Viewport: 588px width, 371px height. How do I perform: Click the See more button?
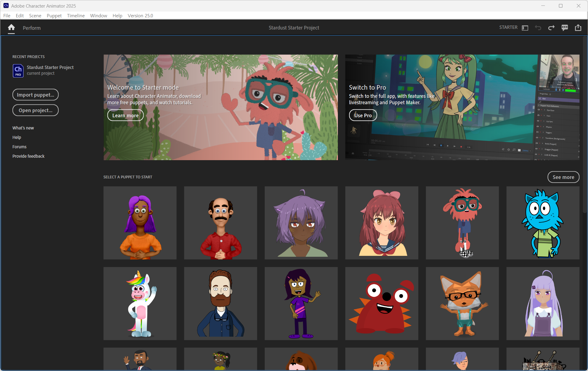pyautogui.click(x=563, y=177)
